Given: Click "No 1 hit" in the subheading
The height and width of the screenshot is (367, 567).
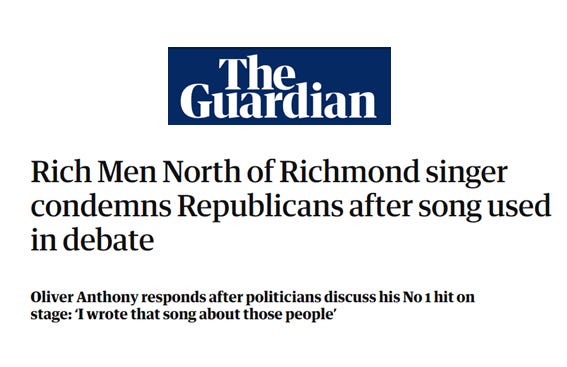Looking at the screenshot, I should [x=429, y=297].
